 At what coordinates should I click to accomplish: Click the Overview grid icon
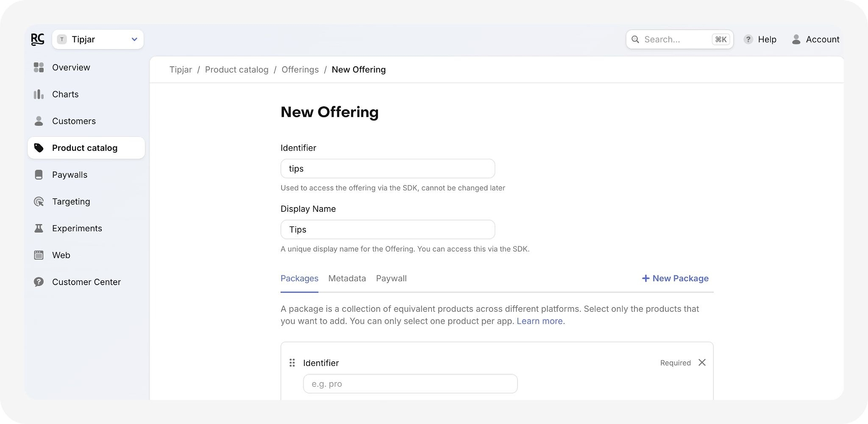click(x=39, y=67)
